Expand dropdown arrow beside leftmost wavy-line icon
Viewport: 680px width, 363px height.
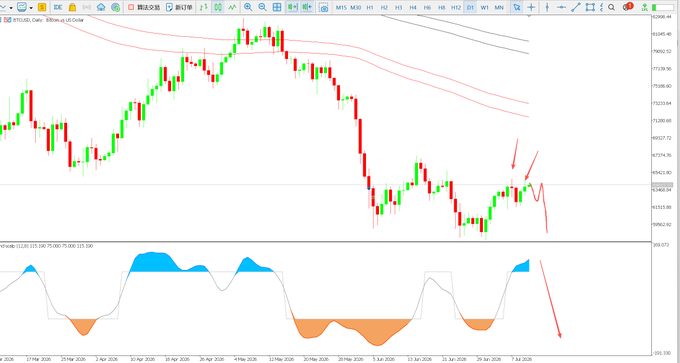pyautogui.click(x=11, y=8)
